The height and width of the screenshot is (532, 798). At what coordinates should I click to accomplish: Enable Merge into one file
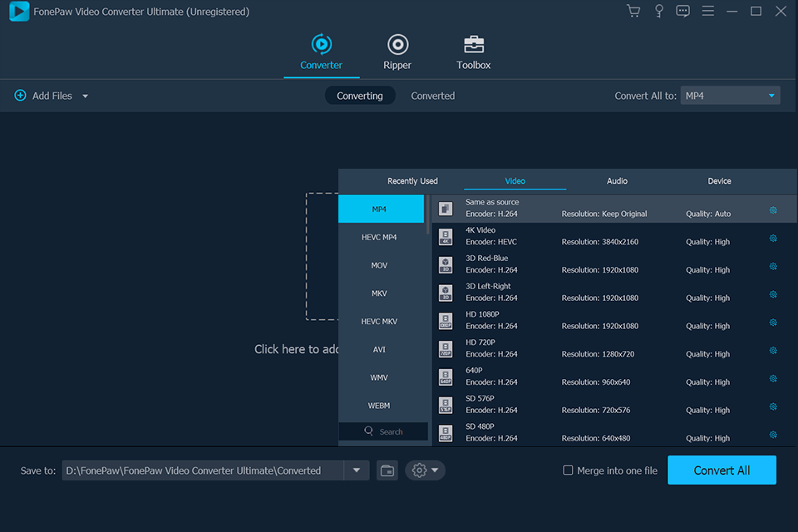tap(568, 470)
